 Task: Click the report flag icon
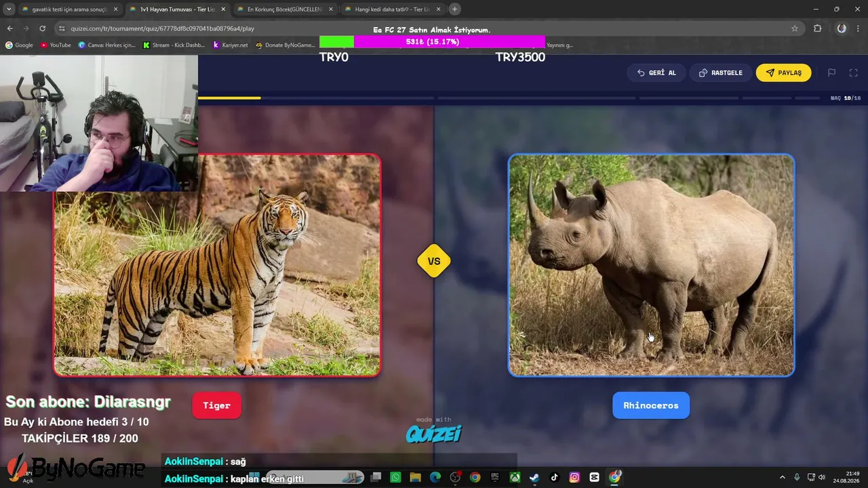(831, 73)
